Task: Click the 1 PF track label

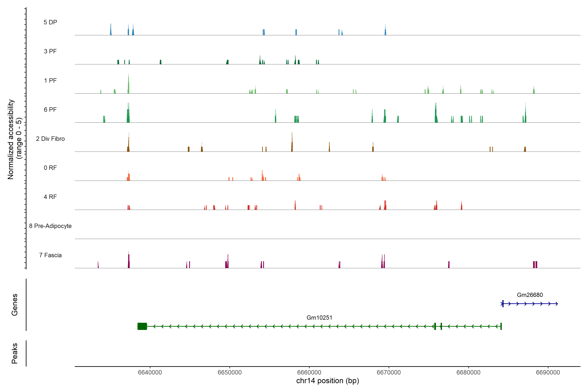Action: click(x=50, y=81)
